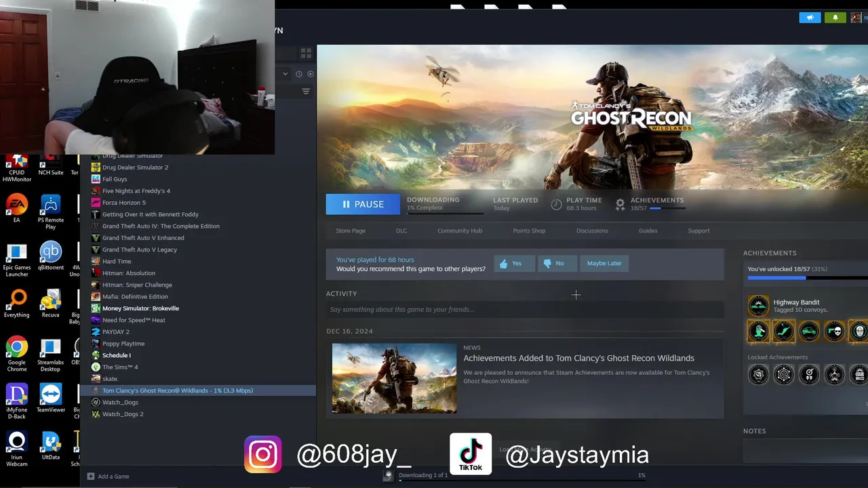
Task: Open the Store Page tab
Action: coord(351,230)
